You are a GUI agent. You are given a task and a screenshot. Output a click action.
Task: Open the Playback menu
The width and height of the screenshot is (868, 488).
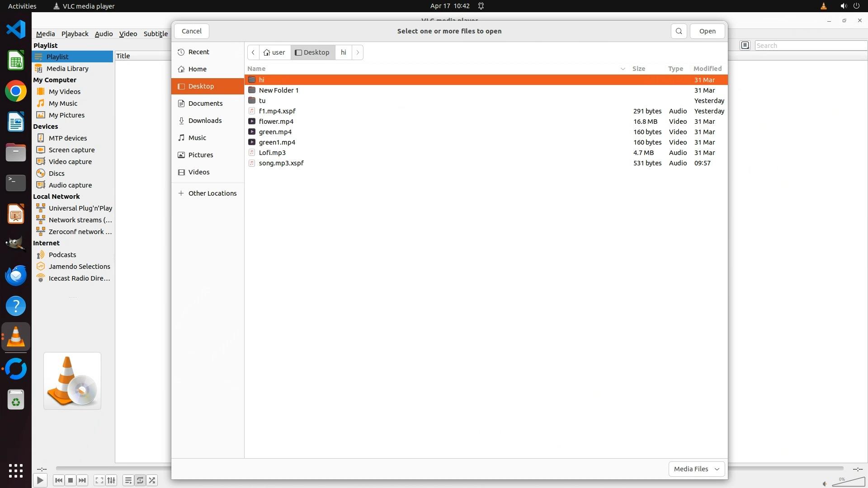[75, 34]
